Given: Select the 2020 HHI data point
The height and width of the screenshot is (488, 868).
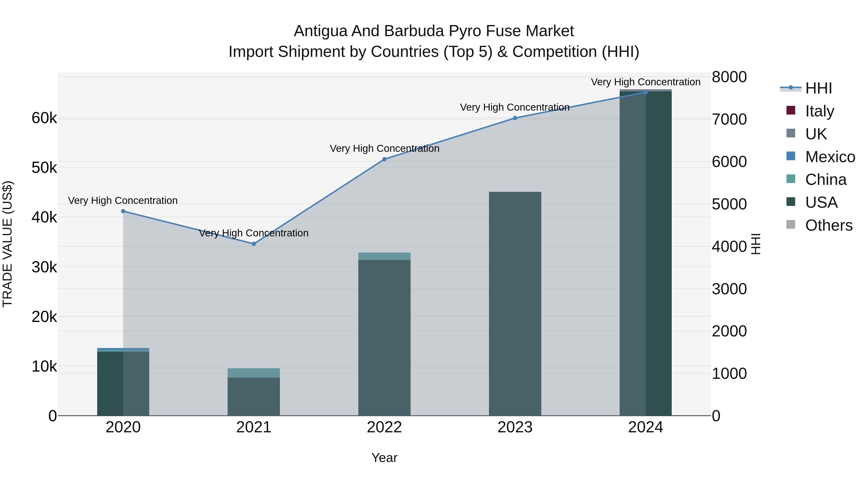Looking at the screenshot, I should (123, 211).
